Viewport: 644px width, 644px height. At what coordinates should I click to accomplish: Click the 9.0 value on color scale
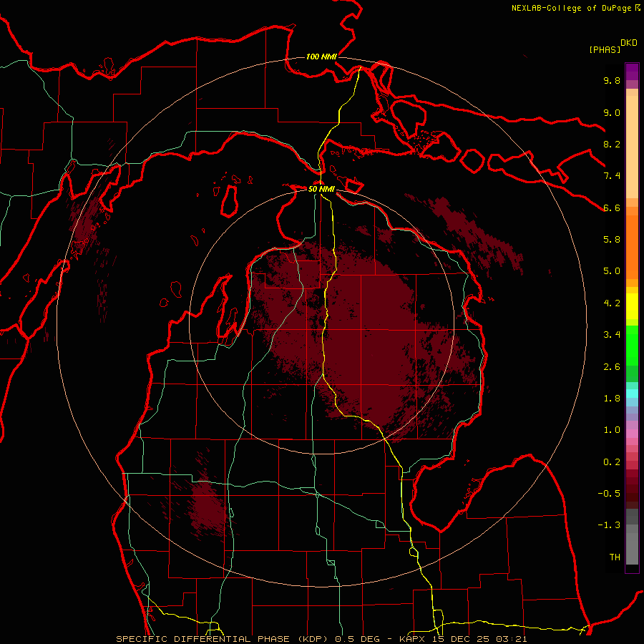(612, 112)
